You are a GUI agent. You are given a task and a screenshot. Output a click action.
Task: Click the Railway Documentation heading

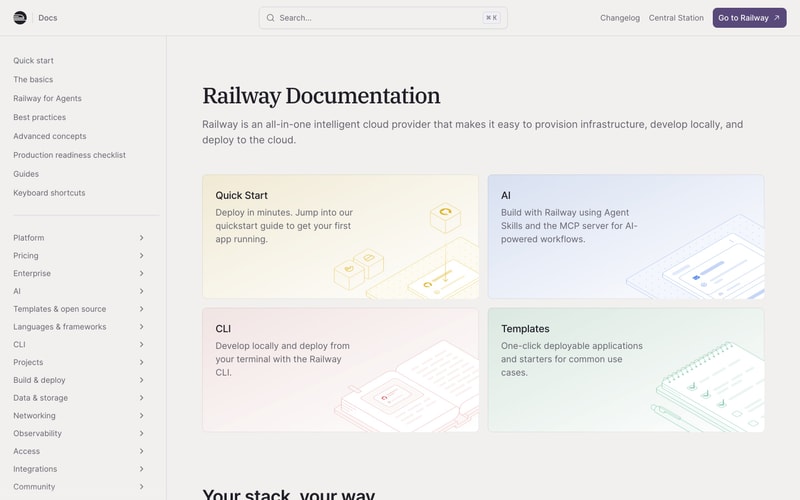[321, 96]
